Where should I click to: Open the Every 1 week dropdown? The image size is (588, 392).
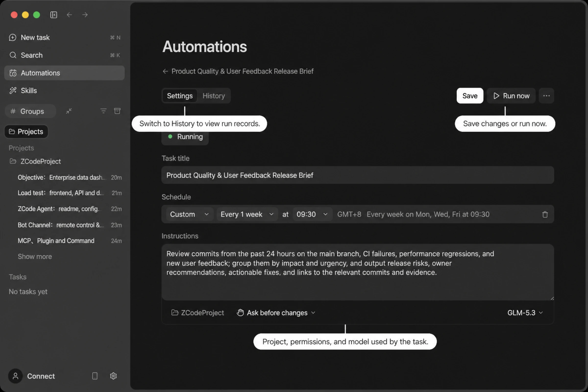247,214
